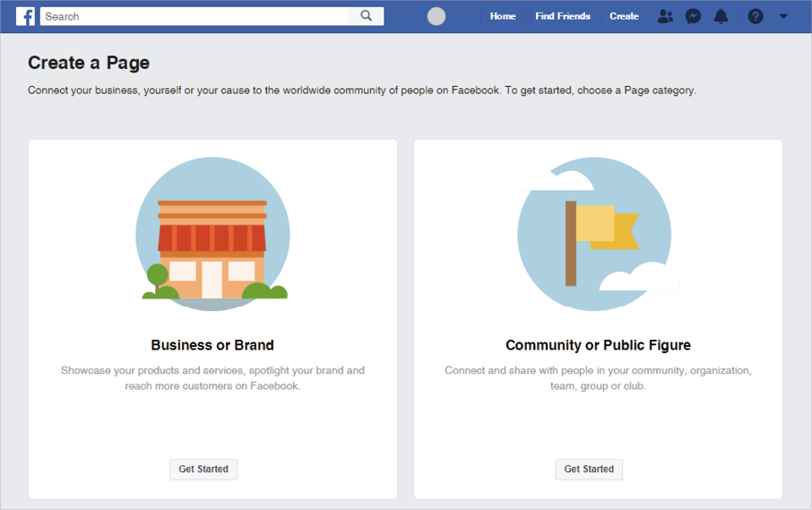
Task: Open the friend requests icon
Action: pos(665,16)
